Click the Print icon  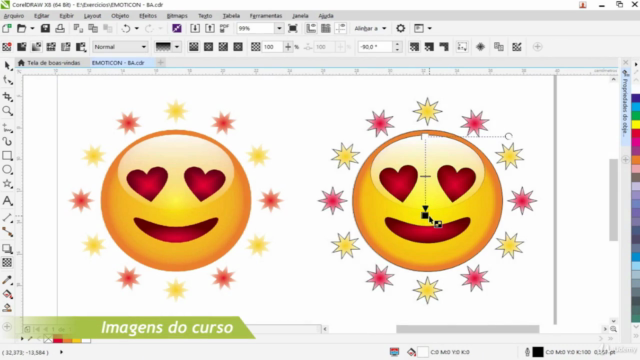[x=60, y=28]
